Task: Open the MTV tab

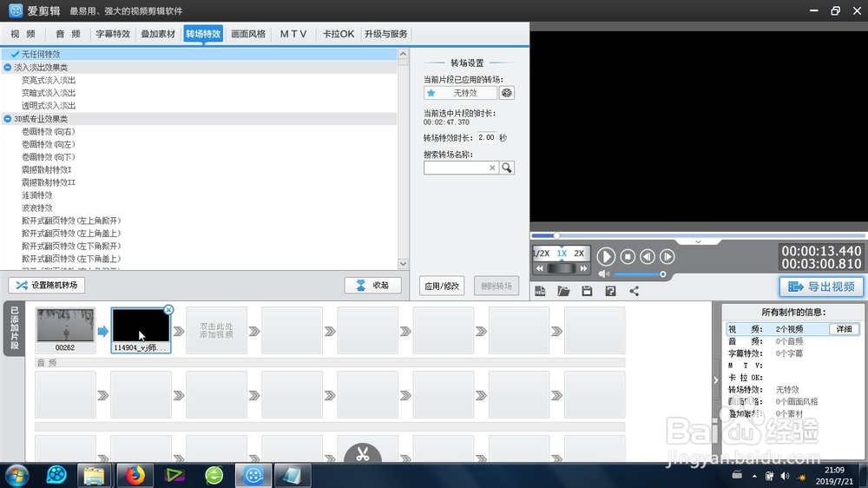Action: [293, 34]
